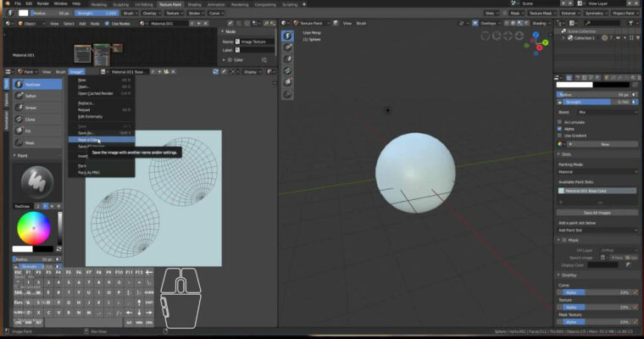The image size is (644, 339).
Task: Click the green Y axis on navigation gizmo
Action: pos(546,42)
